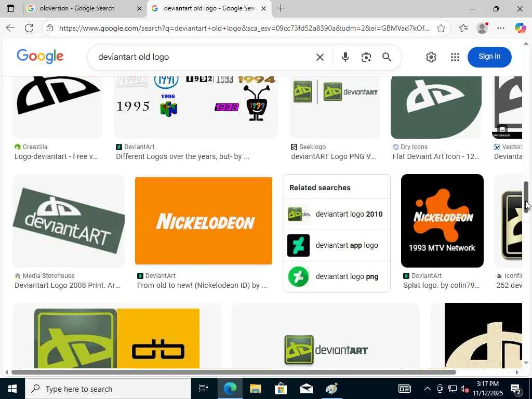Open Edge settings and more menu

pos(500,28)
